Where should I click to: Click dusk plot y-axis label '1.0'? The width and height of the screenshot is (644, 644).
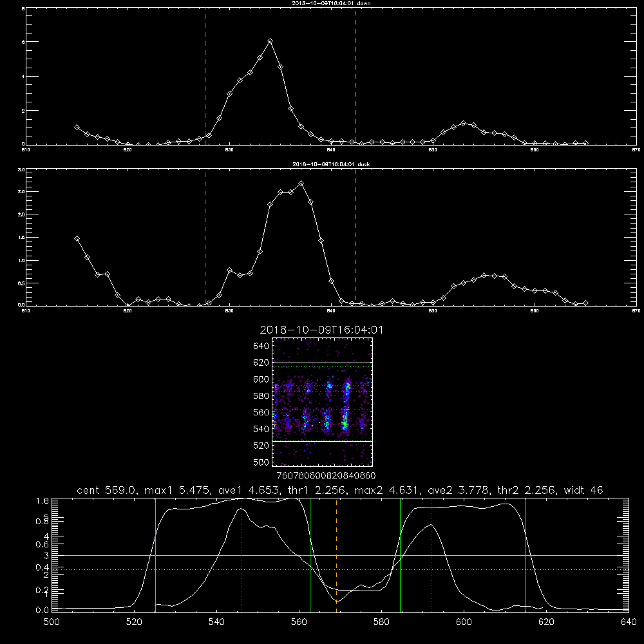(21, 260)
